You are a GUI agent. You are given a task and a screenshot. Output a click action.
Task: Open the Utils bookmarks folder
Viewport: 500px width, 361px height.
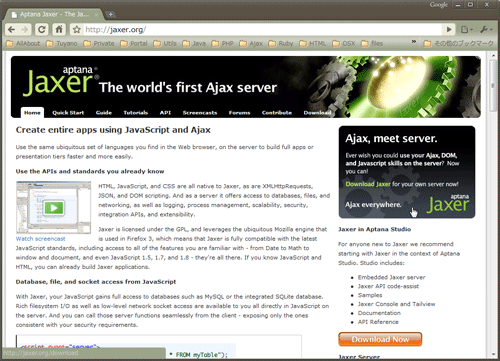tap(165, 44)
